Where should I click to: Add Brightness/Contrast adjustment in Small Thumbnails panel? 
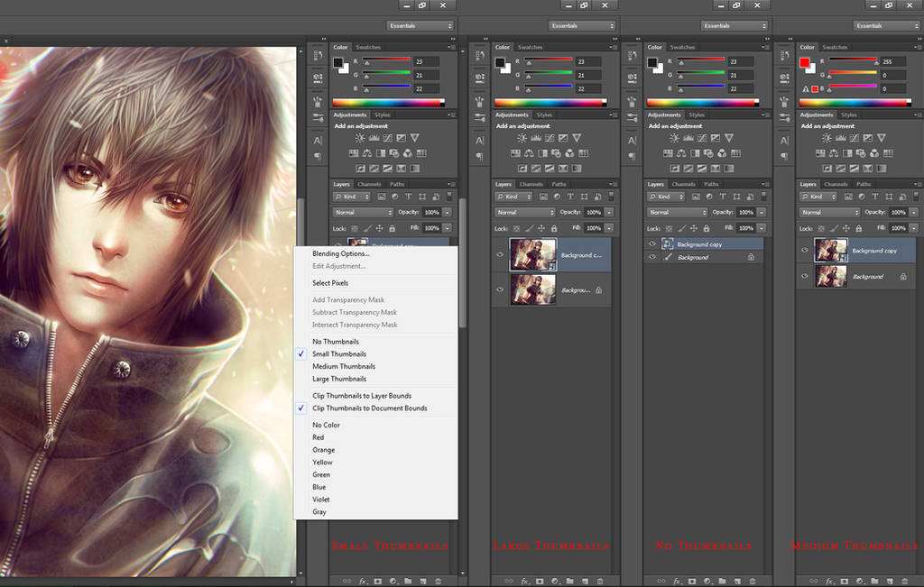pyautogui.click(x=360, y=138)
